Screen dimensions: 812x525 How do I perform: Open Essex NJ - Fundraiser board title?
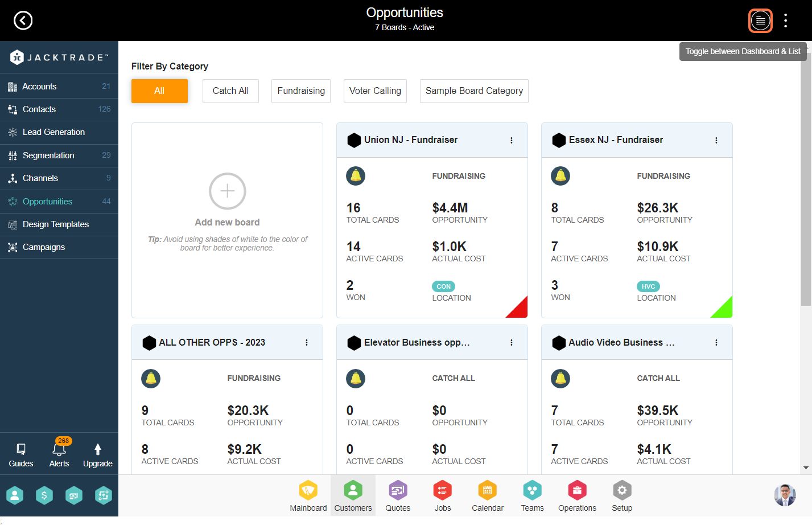616,140
